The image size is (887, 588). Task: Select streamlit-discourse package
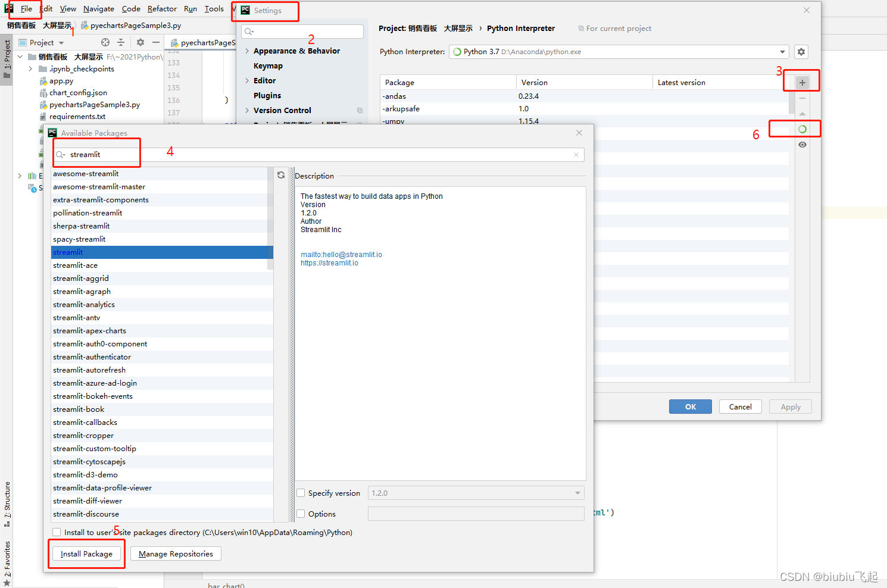pos(162,514)
